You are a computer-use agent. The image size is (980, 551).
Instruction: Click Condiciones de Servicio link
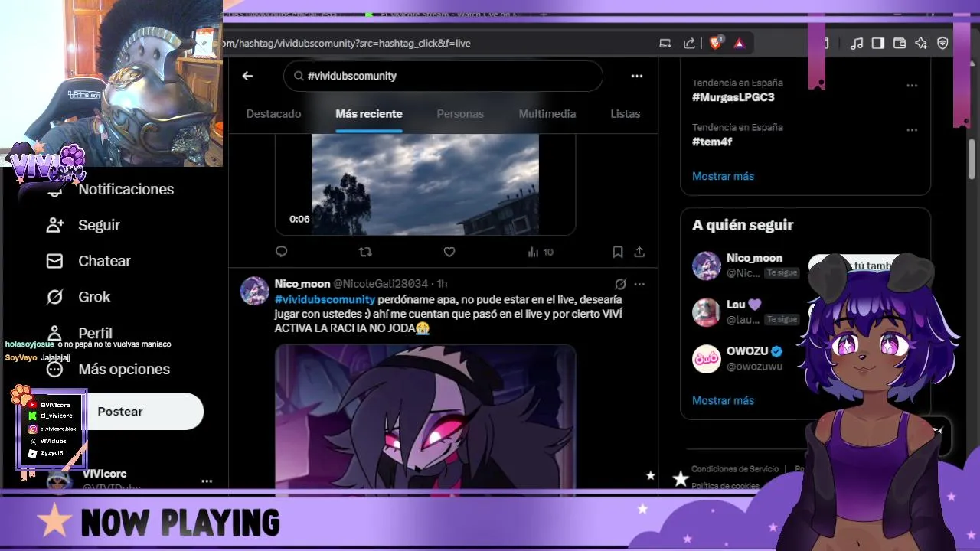coord(734,469)
